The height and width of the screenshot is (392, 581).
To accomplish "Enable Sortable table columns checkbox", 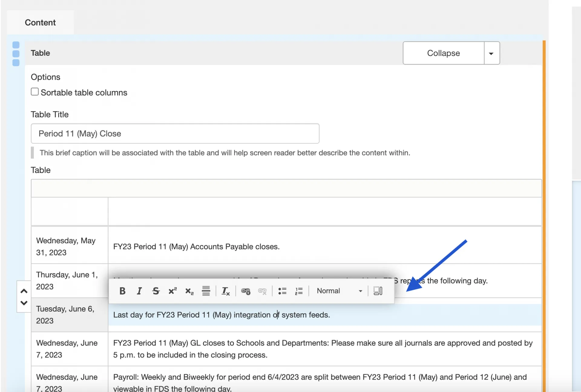I will [x=35, y=92].
